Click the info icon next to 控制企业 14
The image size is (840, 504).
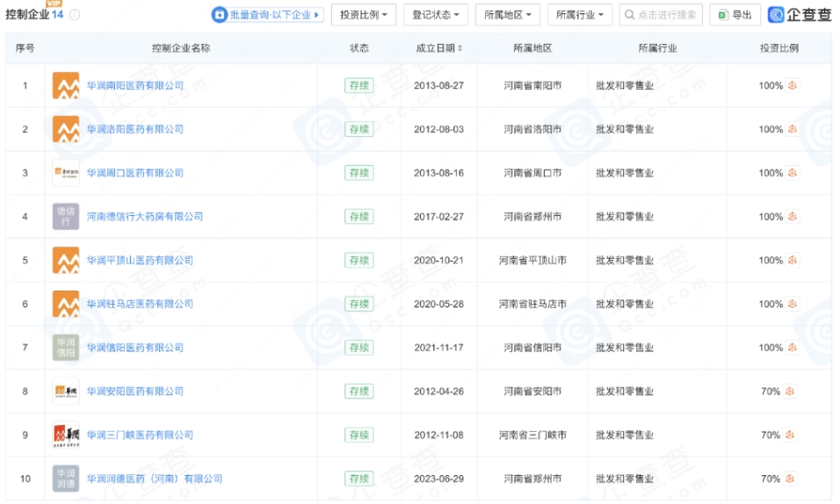[75, 15]
